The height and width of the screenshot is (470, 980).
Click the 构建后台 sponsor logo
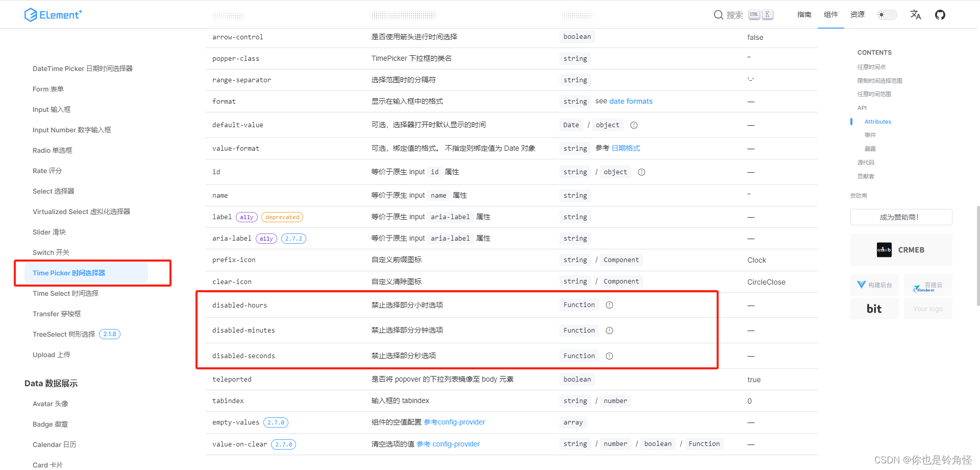click(874, 285)
